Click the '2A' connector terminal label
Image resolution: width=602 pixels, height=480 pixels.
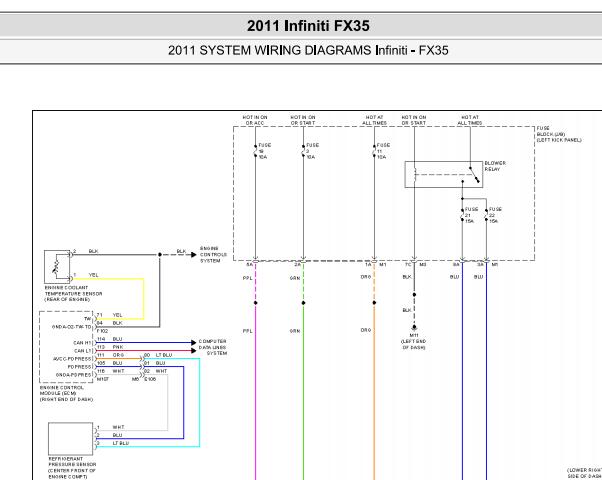click(x=298, y=265)
